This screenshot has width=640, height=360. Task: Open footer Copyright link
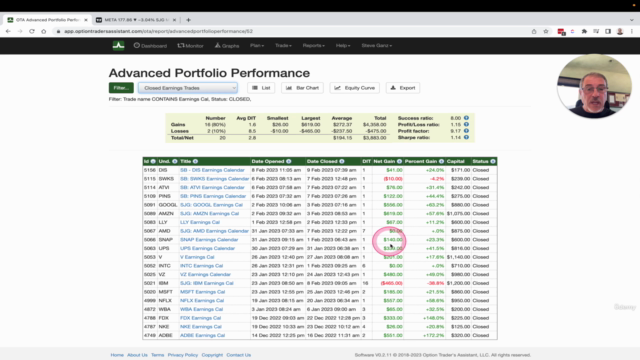tap(212, 355)
